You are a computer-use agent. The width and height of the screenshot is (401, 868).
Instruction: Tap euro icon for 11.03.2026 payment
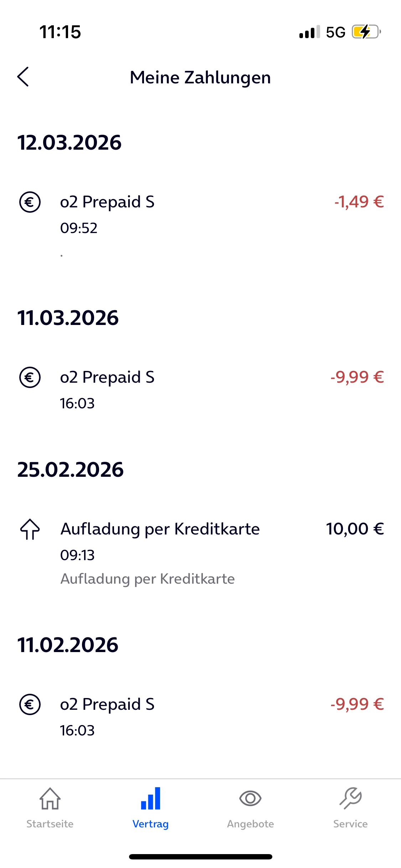30,377
